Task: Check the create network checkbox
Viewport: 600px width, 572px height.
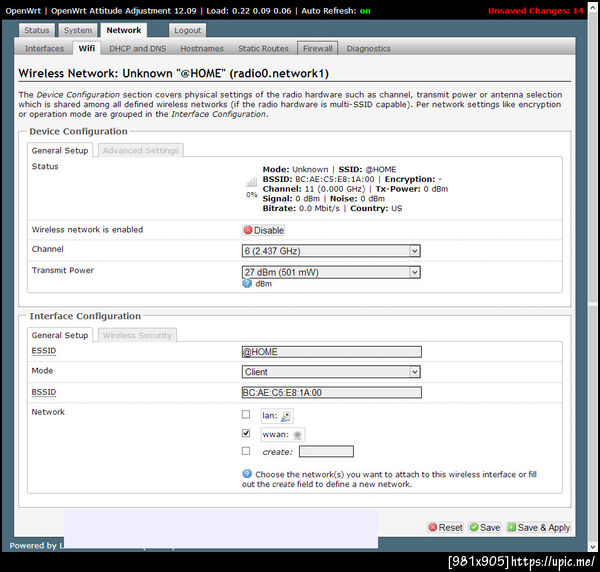Action: 246,451
